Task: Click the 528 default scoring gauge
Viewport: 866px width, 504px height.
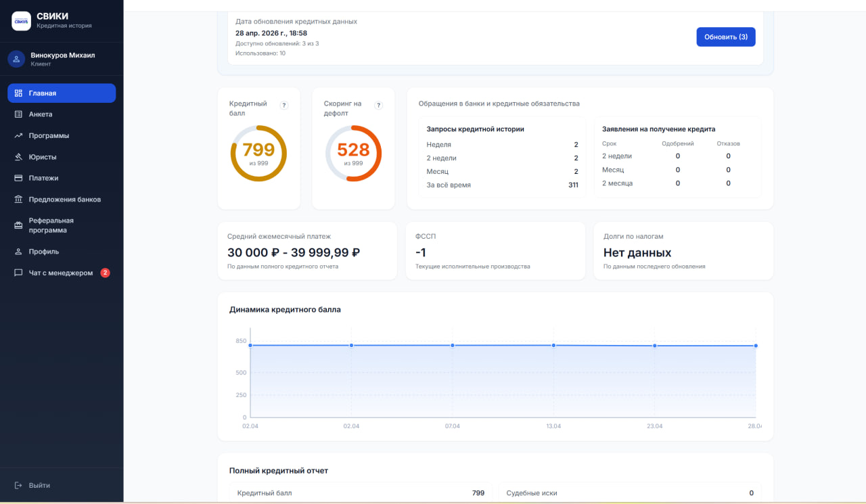Action: pyautogui.click(x=353, y=154)
